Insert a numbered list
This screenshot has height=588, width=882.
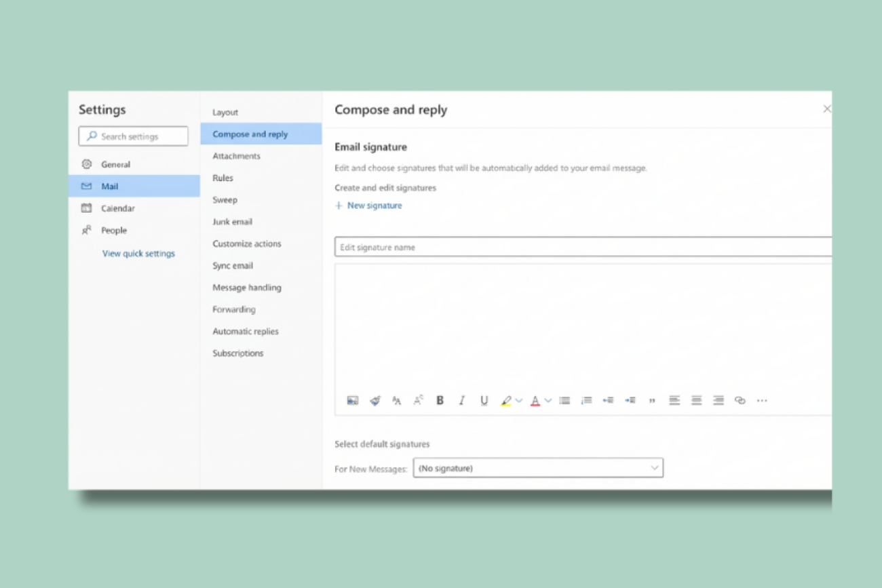(586, 401)
